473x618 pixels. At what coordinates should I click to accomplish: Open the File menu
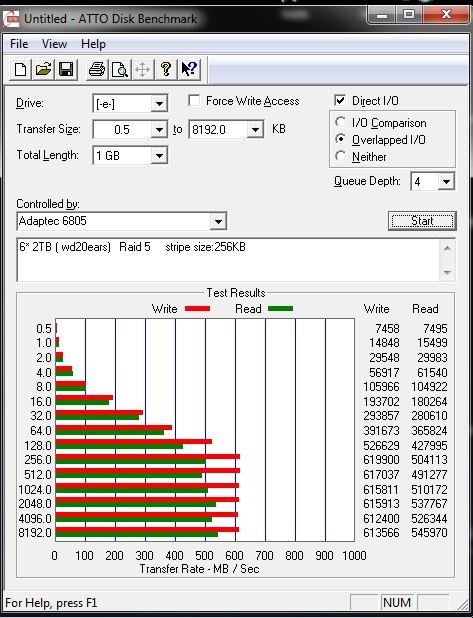(x=19, y=44)
